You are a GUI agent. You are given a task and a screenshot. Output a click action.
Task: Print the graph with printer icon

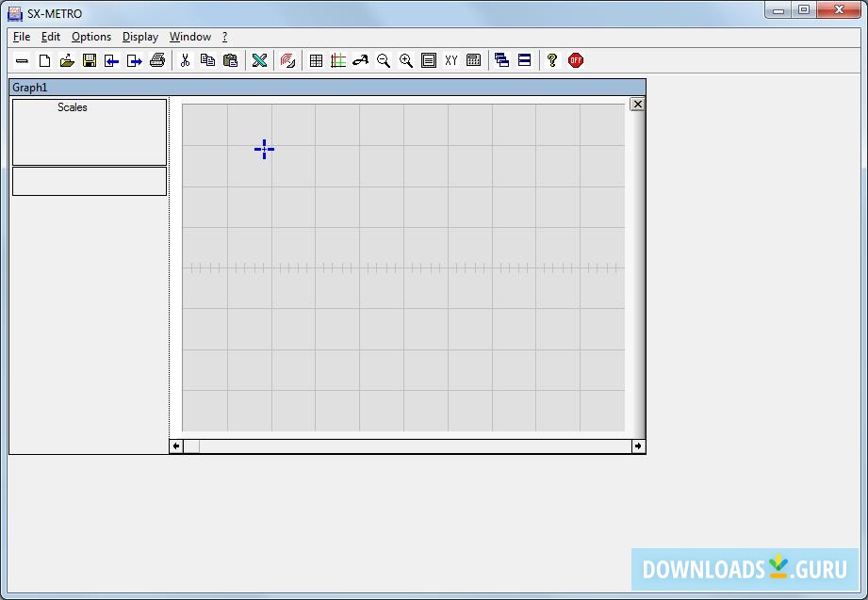pos(157,60)
